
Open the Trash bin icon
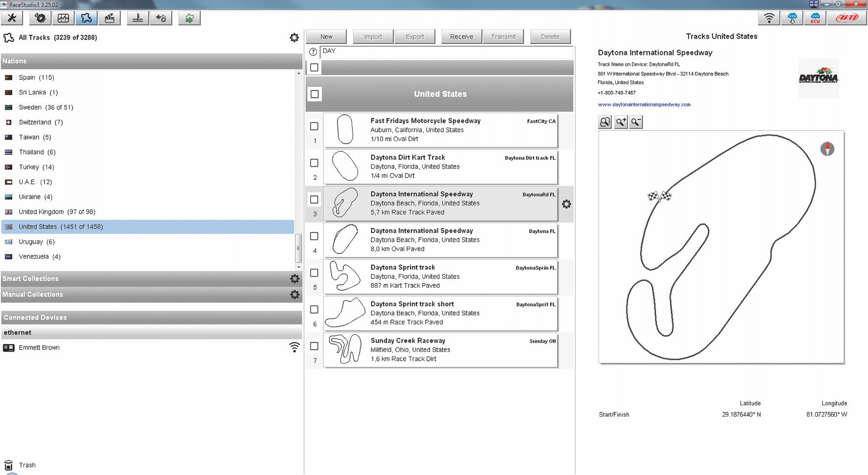pos(8,465)
